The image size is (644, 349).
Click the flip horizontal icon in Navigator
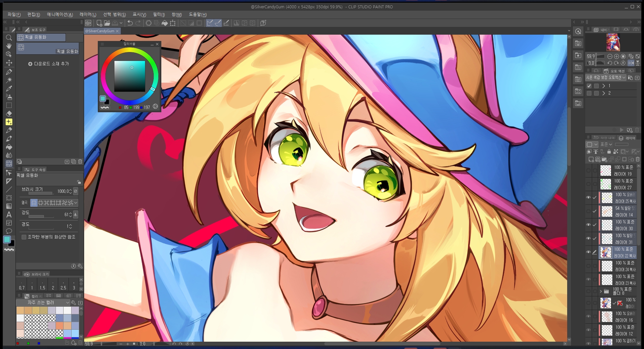(x=631, y=63)
